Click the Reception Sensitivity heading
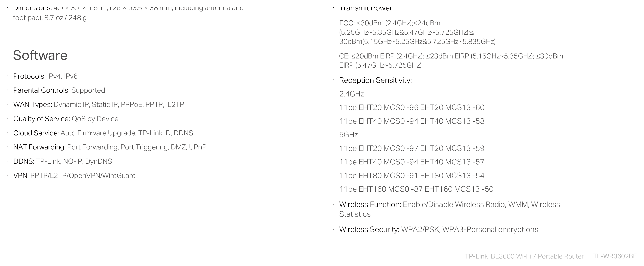The width and height of the screenshot is (644, 266). pos(375,80)
